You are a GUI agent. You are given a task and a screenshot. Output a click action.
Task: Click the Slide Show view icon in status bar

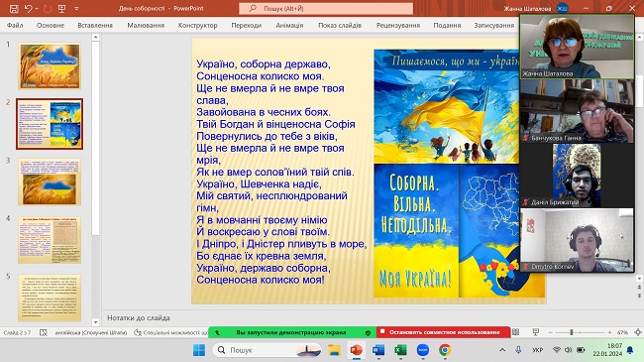(x=536, y=332)
